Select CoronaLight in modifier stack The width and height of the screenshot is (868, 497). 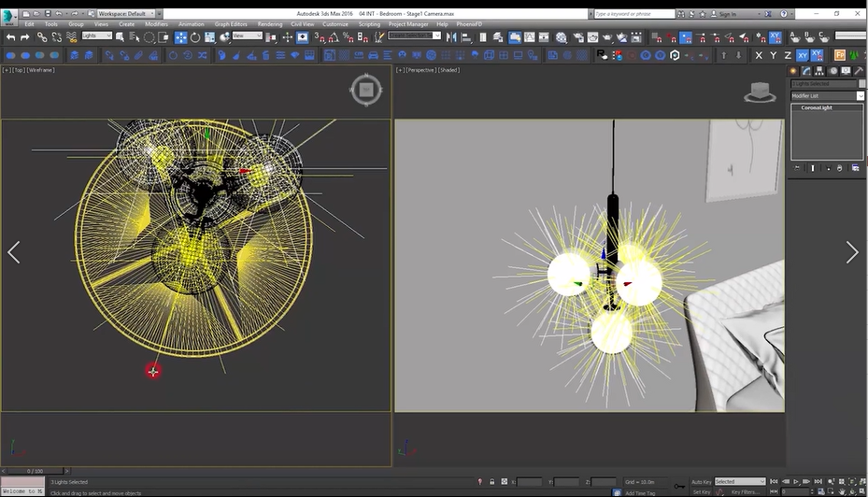[x=817, y=108]
